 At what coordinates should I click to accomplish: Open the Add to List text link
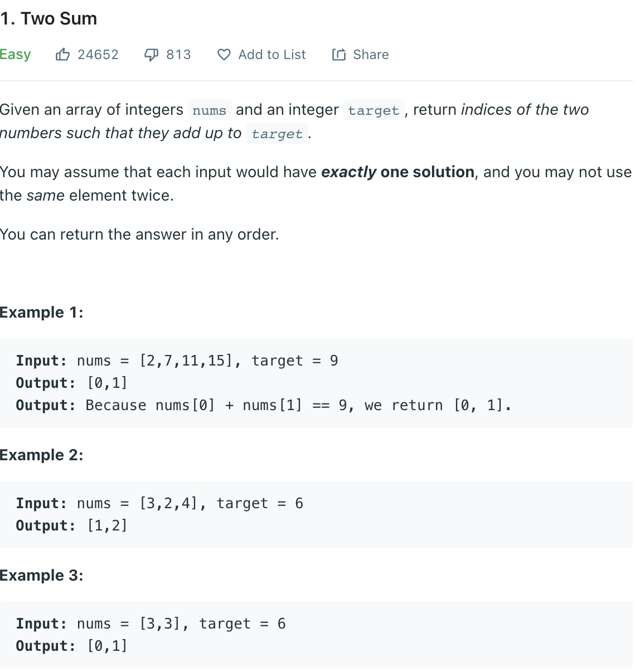click(272, 55)
